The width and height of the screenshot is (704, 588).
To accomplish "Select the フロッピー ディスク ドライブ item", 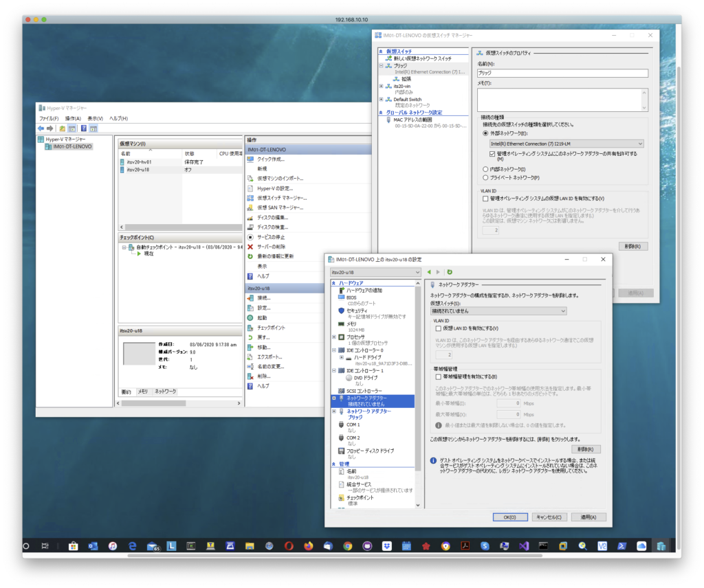I will tap(370, 451).
